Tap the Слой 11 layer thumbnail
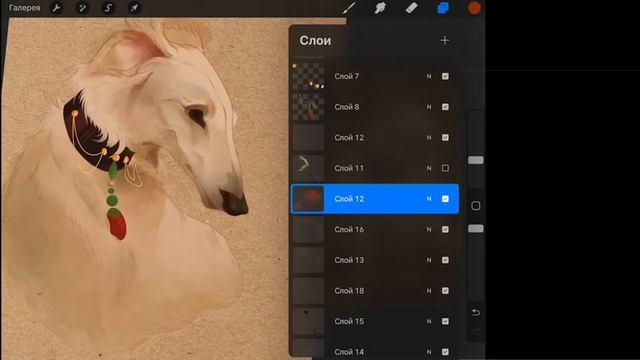 click(x=309, y=168)
